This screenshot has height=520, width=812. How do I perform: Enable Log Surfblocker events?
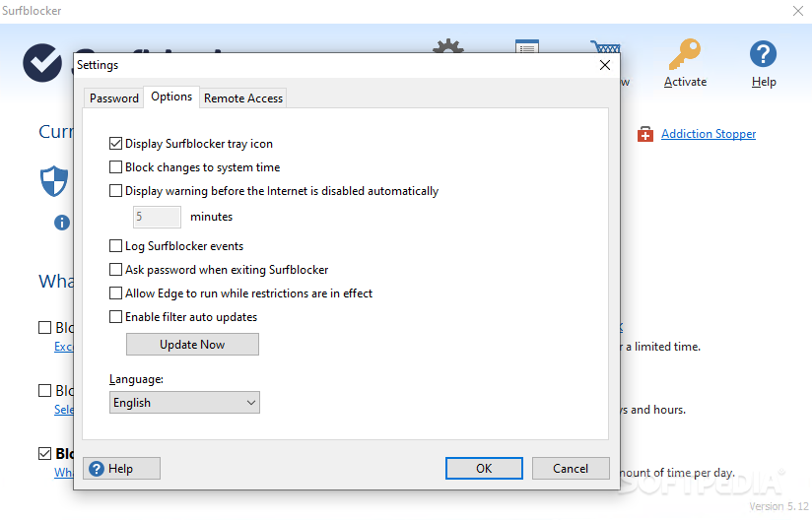pyautogui.click(x=115, y=246)
